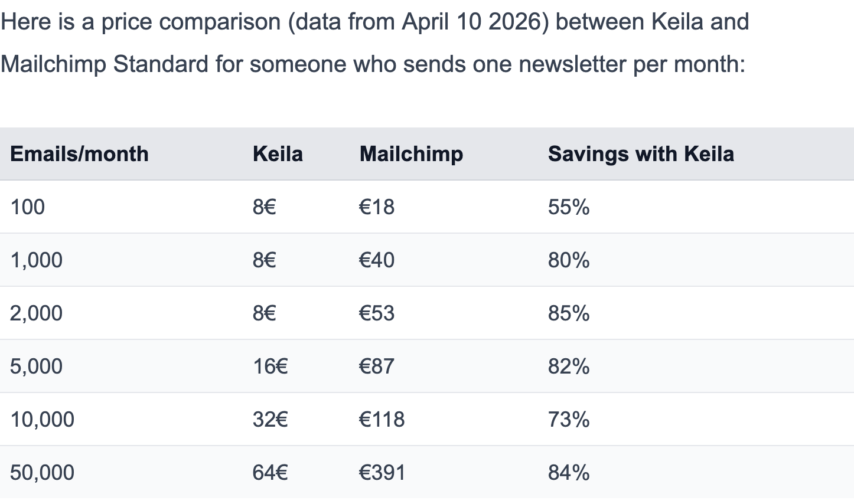This screenshot has width=854, height=504.
Task: Click the 85% savings value
Action: [569, 313]
